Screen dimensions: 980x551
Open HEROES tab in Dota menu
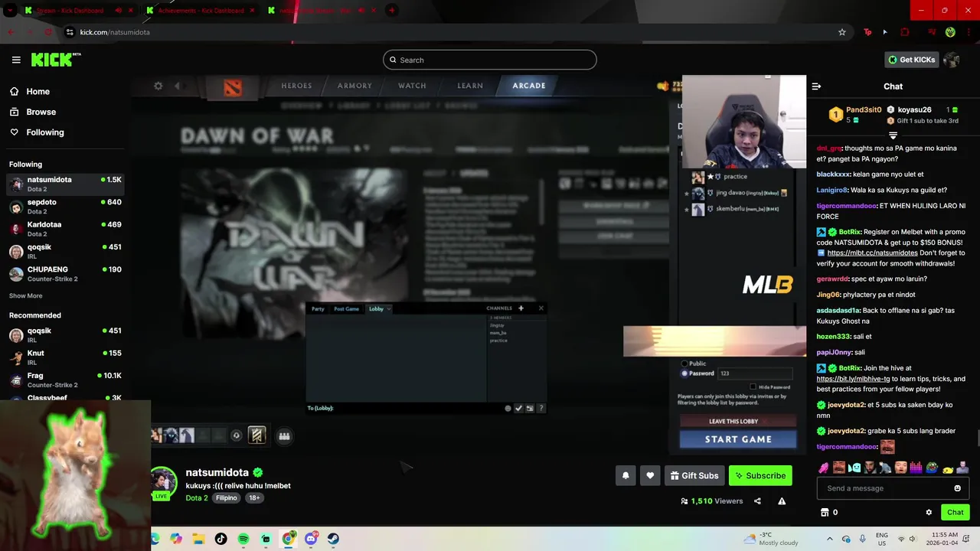[296, 86]
